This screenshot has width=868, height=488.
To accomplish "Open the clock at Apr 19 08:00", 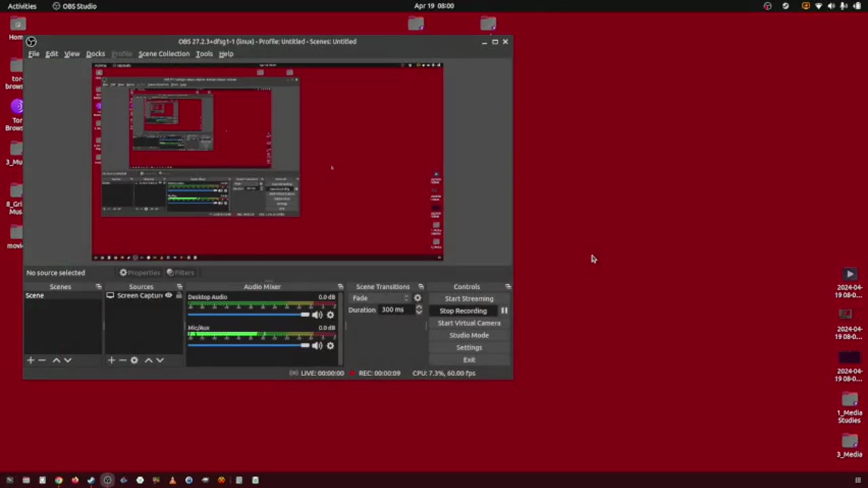I will [434, 6].
